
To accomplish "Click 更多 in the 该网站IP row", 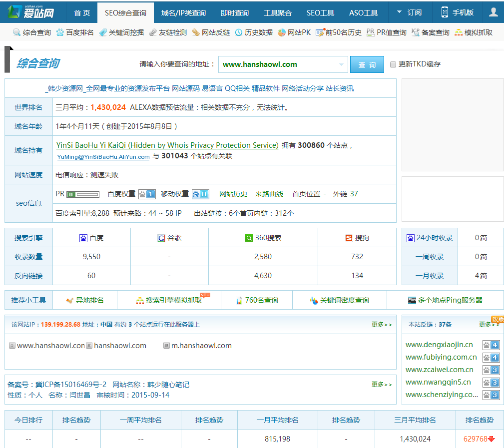I will pyautogui.click(x=382, y=325).
